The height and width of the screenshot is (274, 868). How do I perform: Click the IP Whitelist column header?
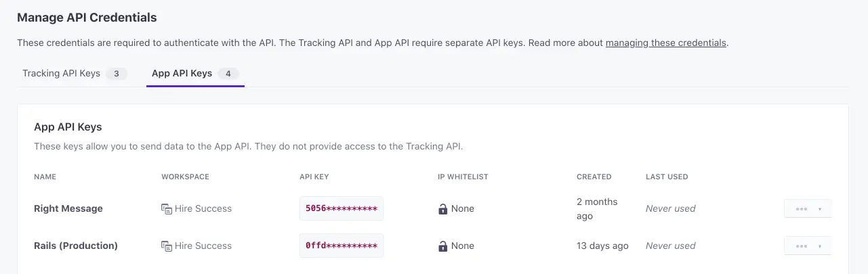(463, 177)
